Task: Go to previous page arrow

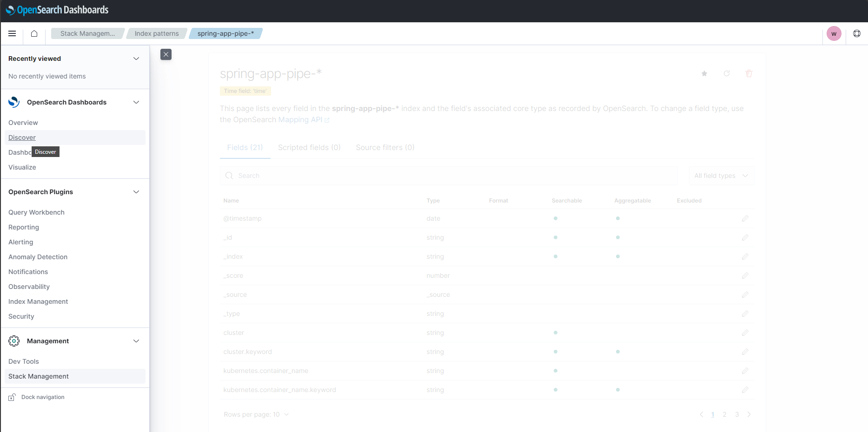Action: pos(702,414)
